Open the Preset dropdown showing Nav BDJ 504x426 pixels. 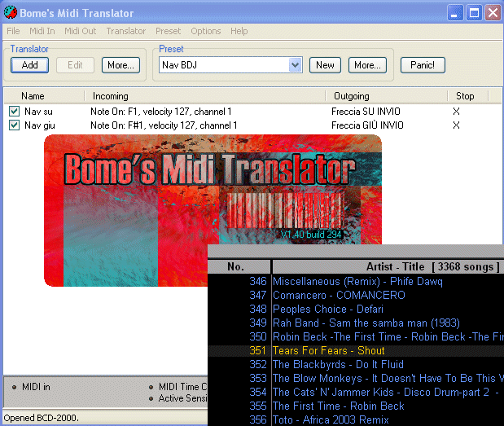[296, 65]
